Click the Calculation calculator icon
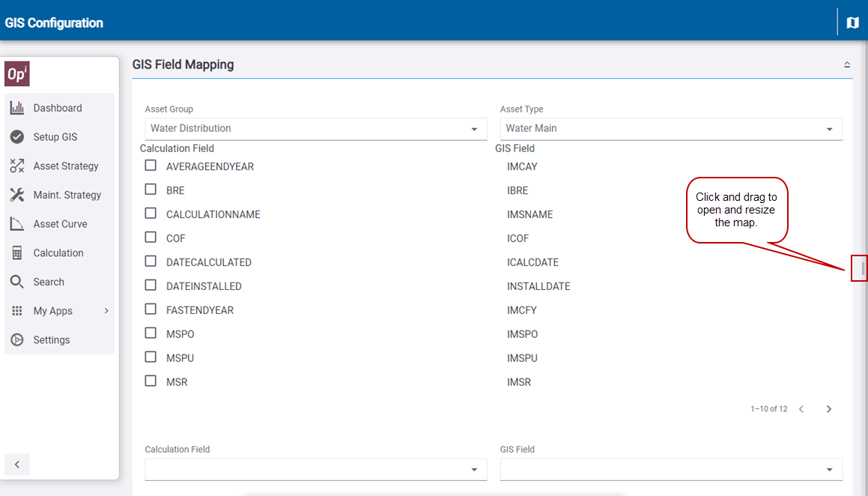868x496 pixels. [x=17, y=253]
